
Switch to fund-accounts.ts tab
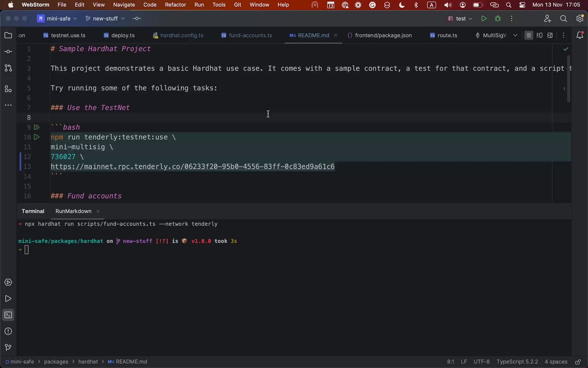coord(246,35)
